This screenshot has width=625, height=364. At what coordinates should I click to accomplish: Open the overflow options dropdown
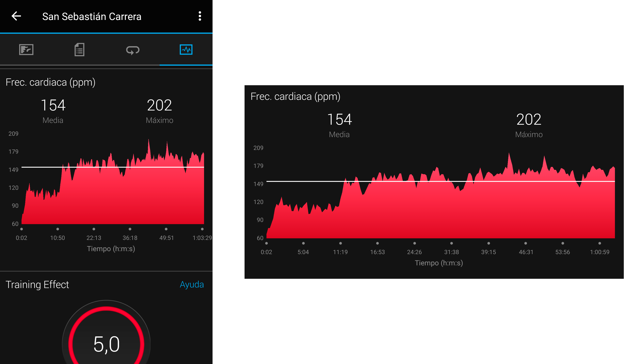[x=200, y=16]
